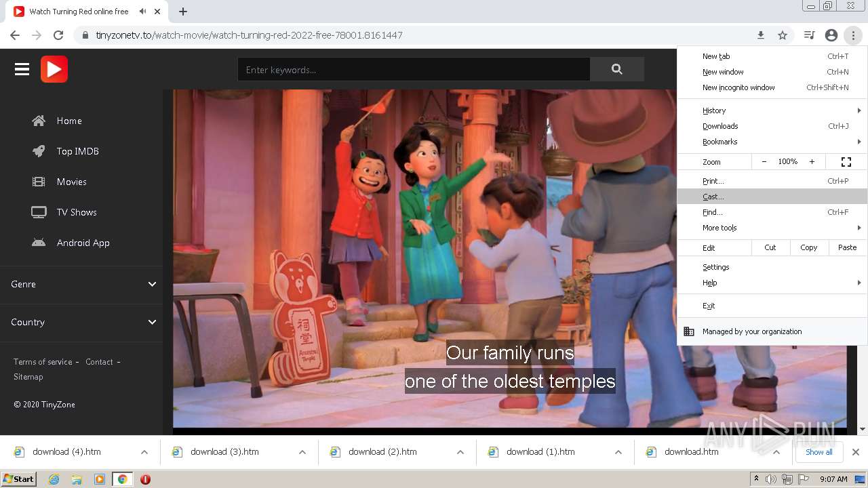The image size is (868, 488).
Task: Zoom out with the minus button
Action: click(x=764, y=162)
